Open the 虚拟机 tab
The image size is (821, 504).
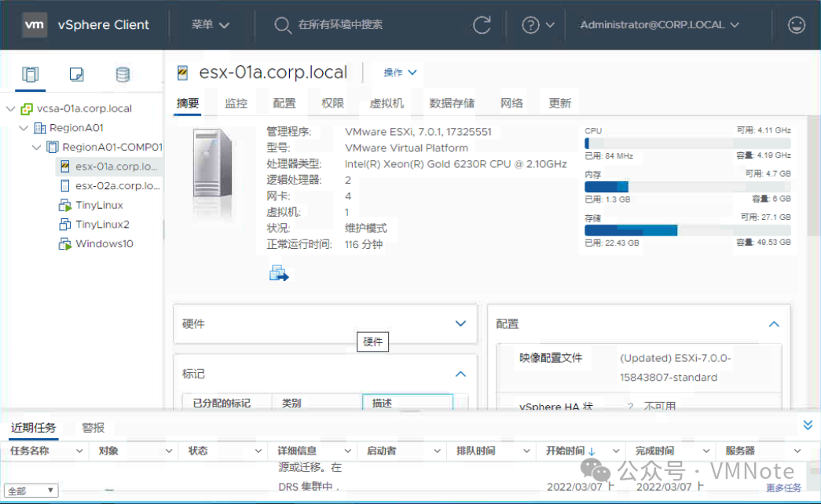click(387, 103)
